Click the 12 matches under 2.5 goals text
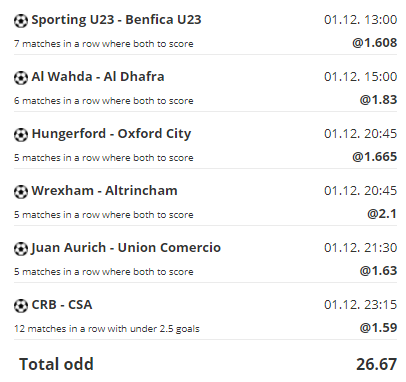Viewport: 406px width, 382px height. [x=107, y=329]
